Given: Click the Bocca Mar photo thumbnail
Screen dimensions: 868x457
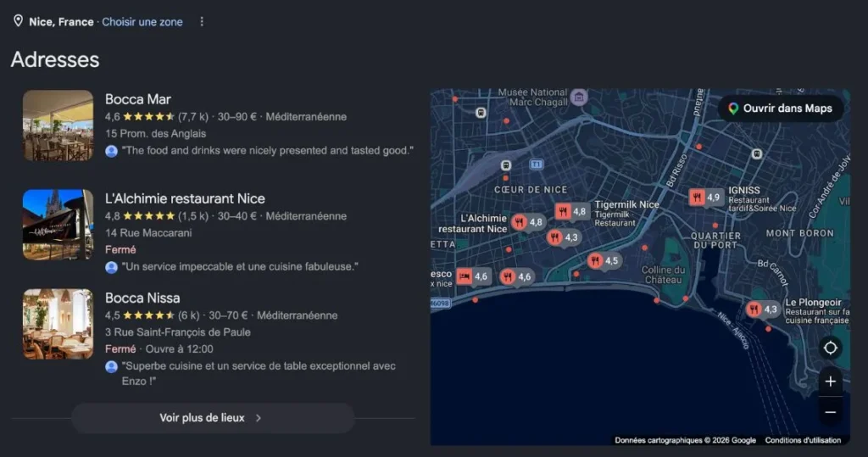Looking at the screenshot, I should (x=58, y=125).
